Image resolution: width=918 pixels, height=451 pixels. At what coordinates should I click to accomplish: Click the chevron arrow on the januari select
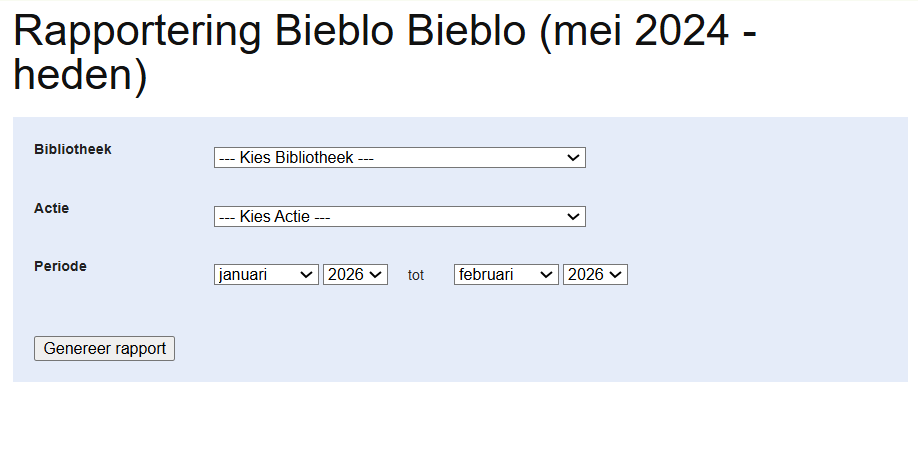(307, 275)
